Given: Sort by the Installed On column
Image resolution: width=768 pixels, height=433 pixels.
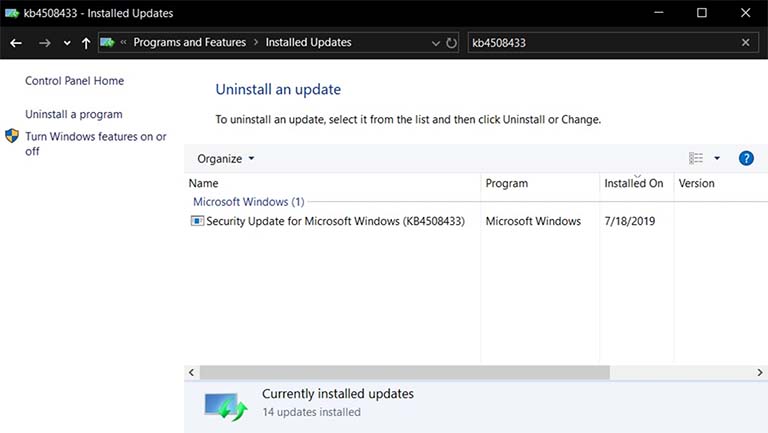Looking at the screenshot, I should click(x=637, y=183).
